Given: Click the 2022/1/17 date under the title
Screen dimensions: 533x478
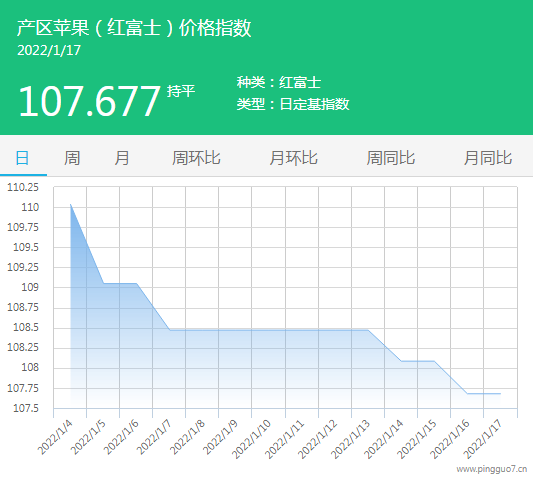Looking at the screenshot, I should 49,50.
